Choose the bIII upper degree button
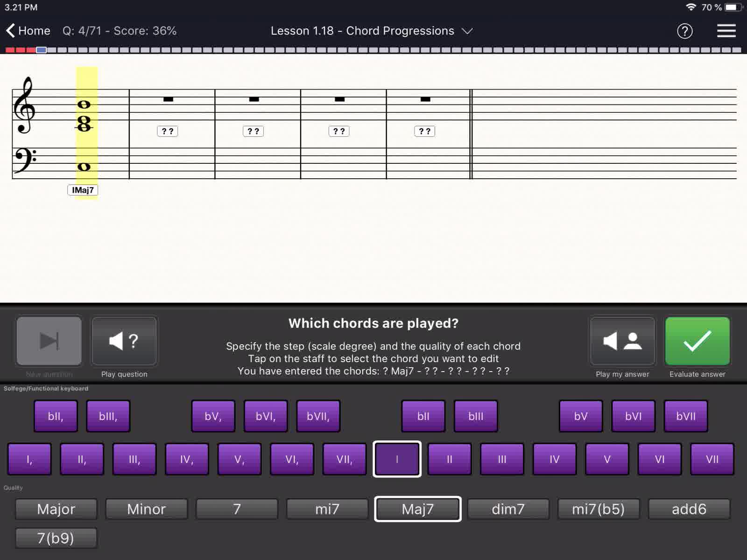Viewport: 747px width, 560px height. pos(476,416)
